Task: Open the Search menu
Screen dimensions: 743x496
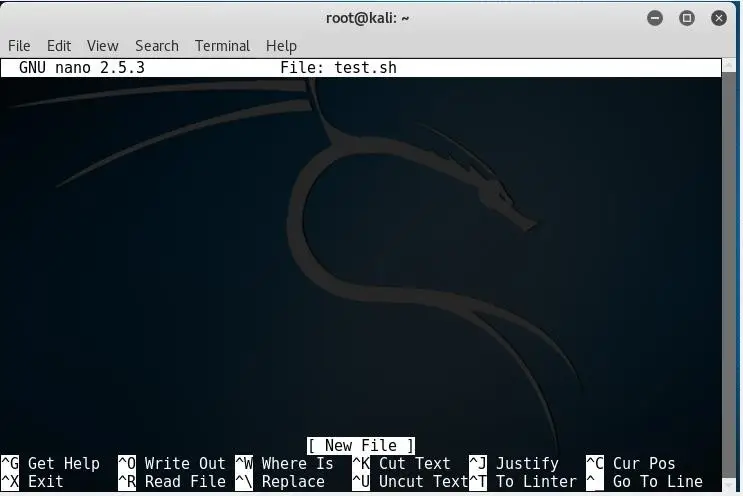Action: [157, 46]
